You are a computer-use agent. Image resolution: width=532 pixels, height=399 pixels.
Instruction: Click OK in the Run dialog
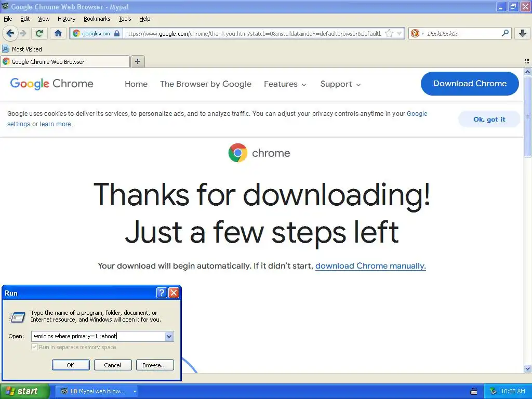pos(71,365)
